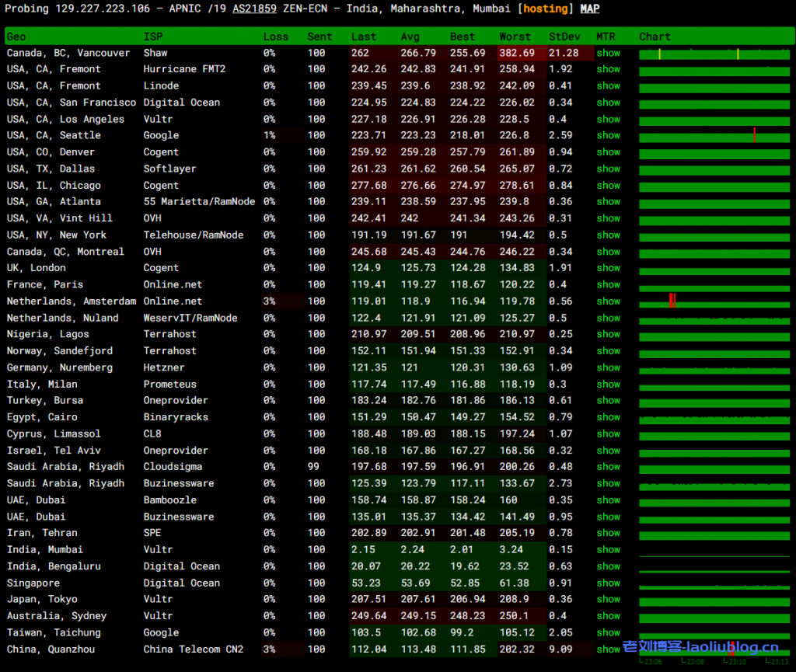This screenshot has width=796, height=672.
Task: Show MTR for Canada, BC, Vancouver
Action: pos(608,53)
